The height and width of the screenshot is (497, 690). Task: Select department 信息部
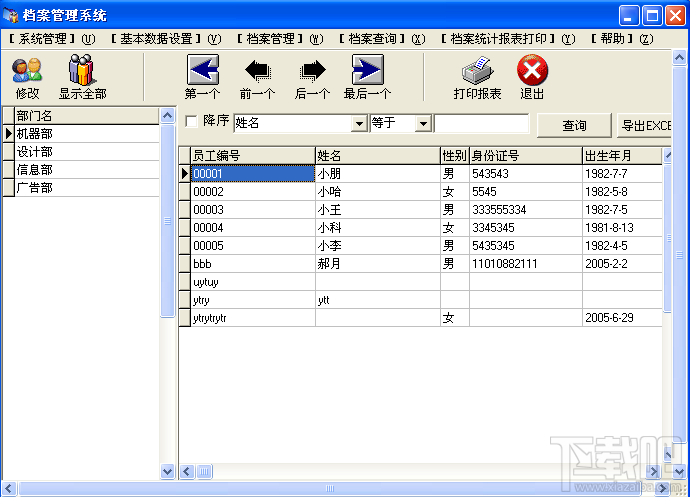tap(87, 170)
